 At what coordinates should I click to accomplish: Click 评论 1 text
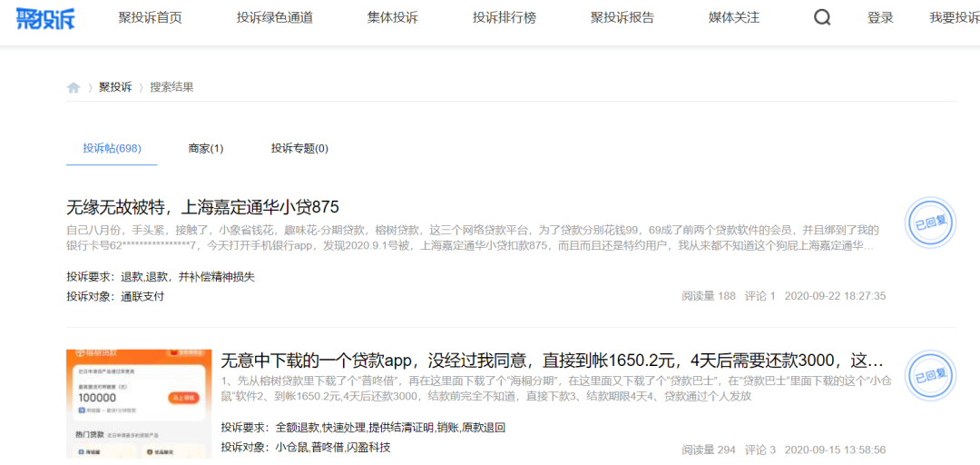[760, 295]
